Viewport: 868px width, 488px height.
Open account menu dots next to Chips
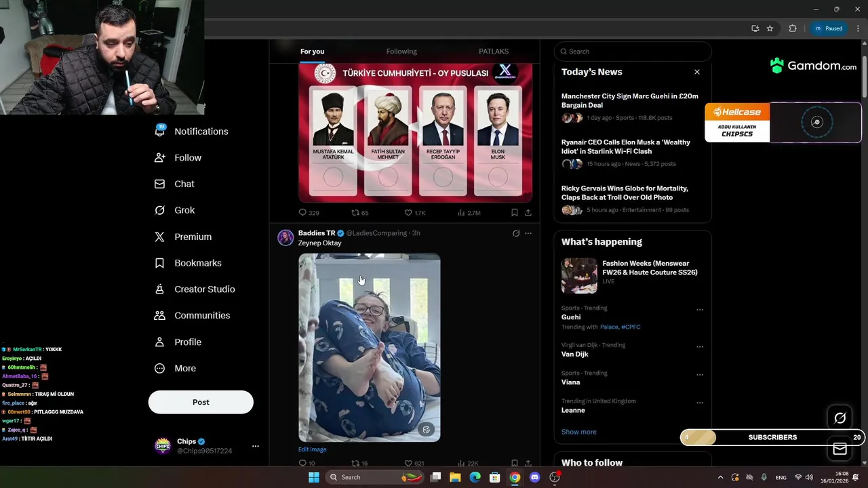(x=256, y=446)
